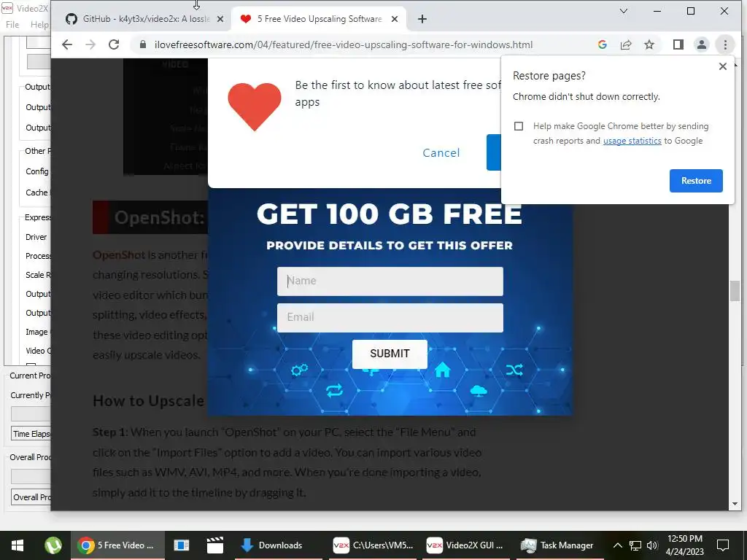This screenshot has height=560, width=747.
Task: Open the blue window app in taskbar
Action: (181, 545)
